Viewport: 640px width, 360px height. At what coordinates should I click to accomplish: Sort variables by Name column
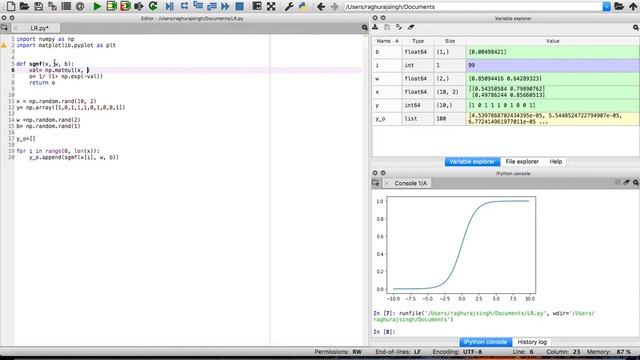point(387,41)
